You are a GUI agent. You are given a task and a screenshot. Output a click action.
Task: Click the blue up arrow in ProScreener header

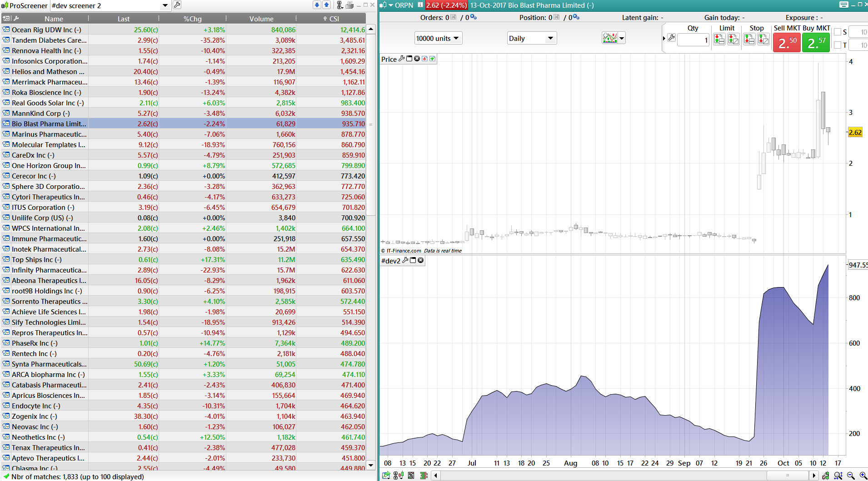coord(326,5)
